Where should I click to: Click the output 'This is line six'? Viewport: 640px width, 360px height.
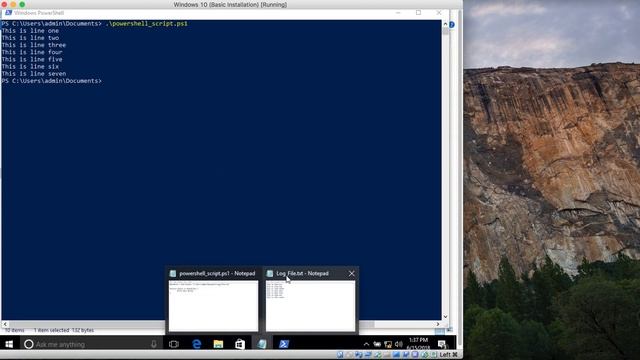[30, 67]
